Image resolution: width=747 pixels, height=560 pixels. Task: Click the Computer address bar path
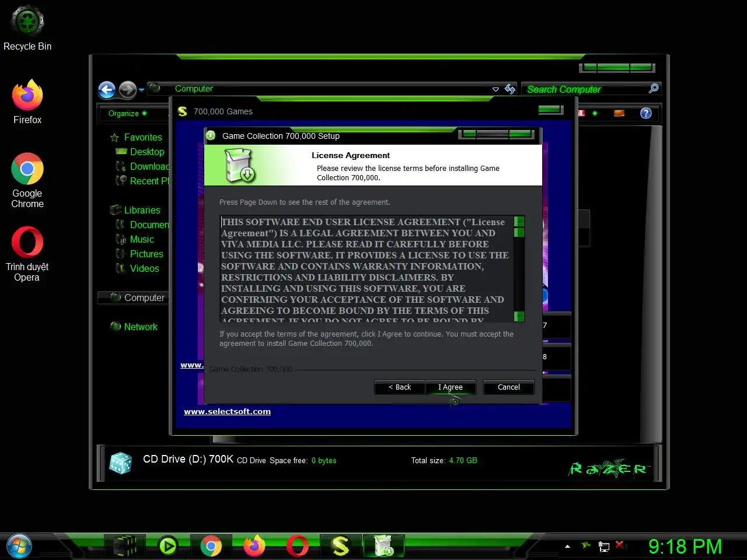(194, 89)
